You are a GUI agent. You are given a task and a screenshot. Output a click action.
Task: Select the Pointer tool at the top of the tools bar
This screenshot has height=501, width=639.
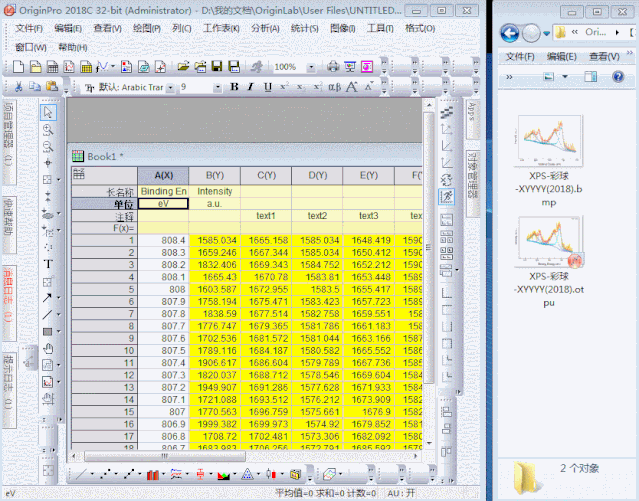point(48,111)
